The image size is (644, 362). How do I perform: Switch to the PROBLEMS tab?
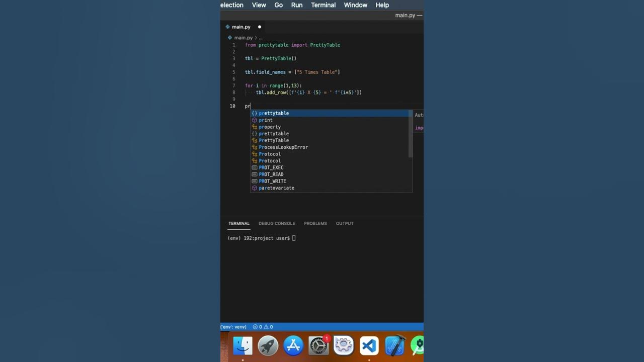(x=315, y=223)
